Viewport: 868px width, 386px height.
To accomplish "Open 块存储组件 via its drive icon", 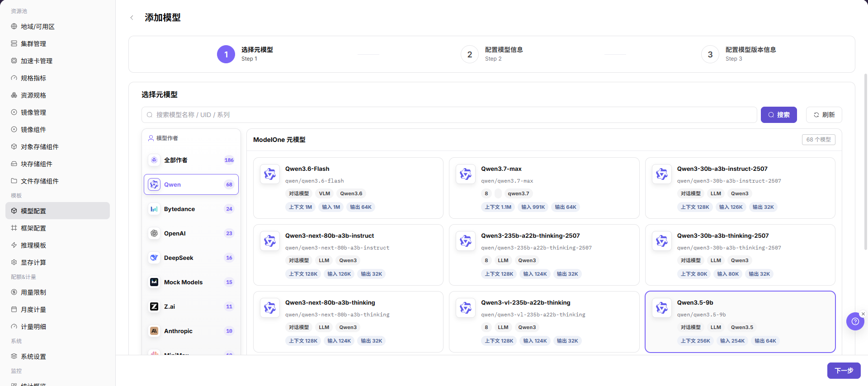I will [x=14, y=164].
